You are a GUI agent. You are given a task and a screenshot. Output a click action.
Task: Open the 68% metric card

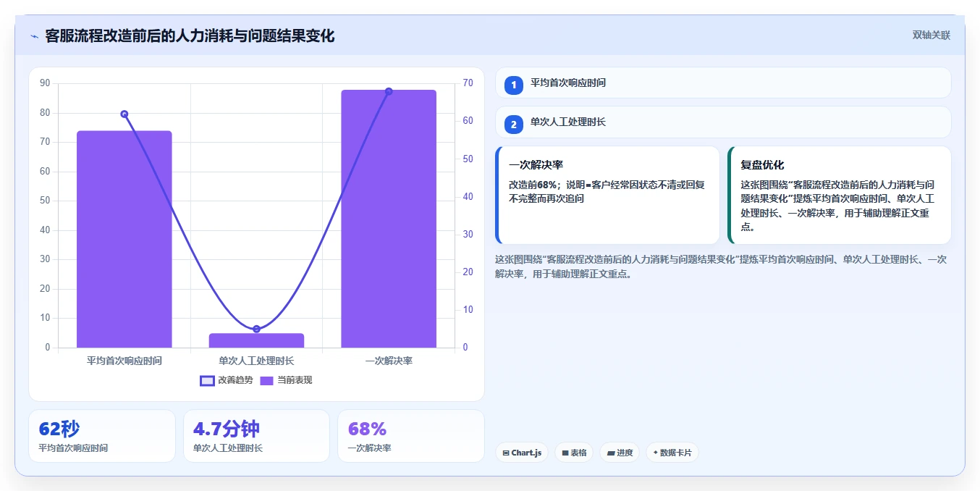click(411, 436)
